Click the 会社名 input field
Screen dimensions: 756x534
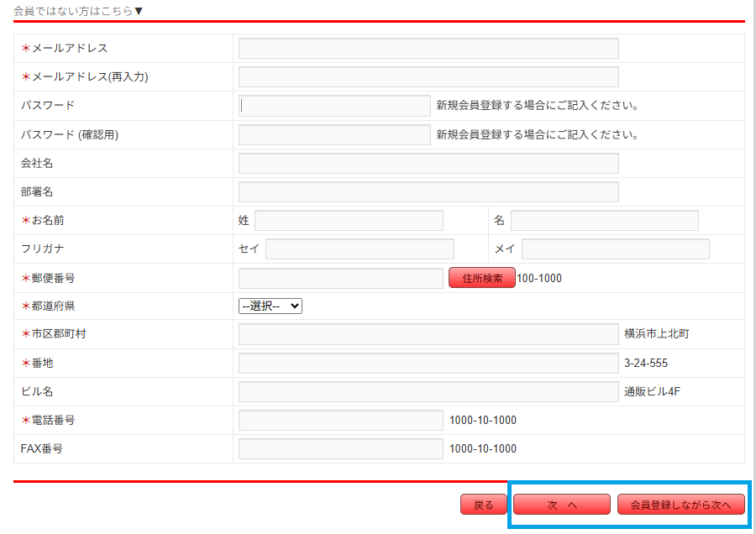[428, 164]
